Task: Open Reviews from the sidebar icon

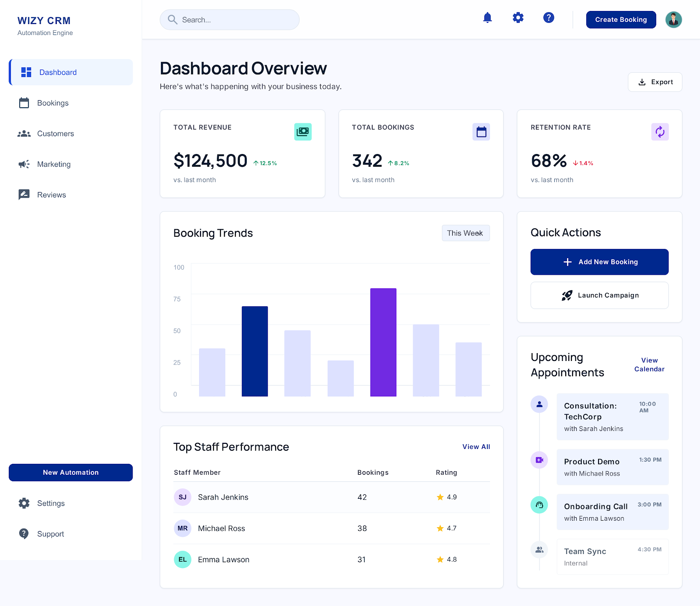Action: click(x=25, y=195)
